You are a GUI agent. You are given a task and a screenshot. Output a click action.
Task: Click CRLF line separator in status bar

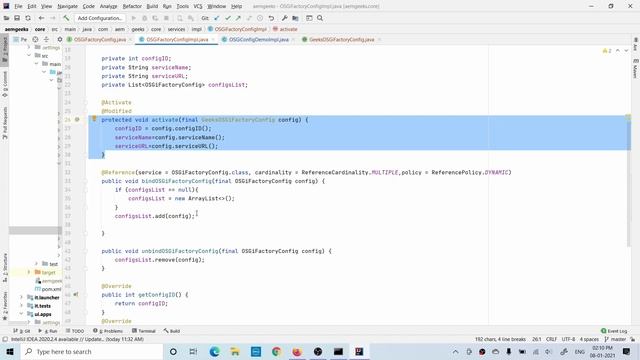[551, 339]
